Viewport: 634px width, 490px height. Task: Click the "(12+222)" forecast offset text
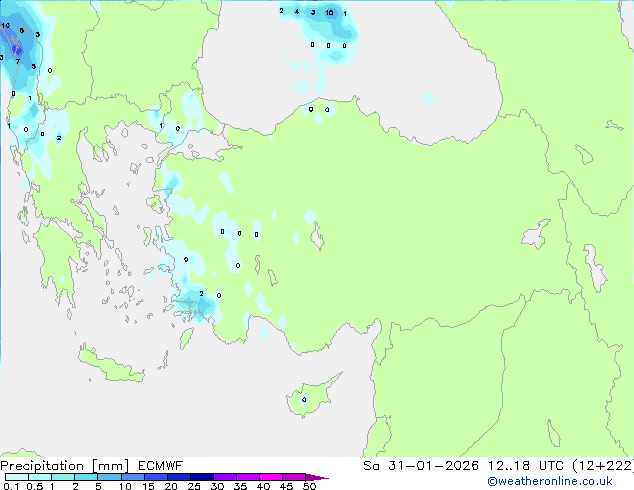(x=603, y=466)
